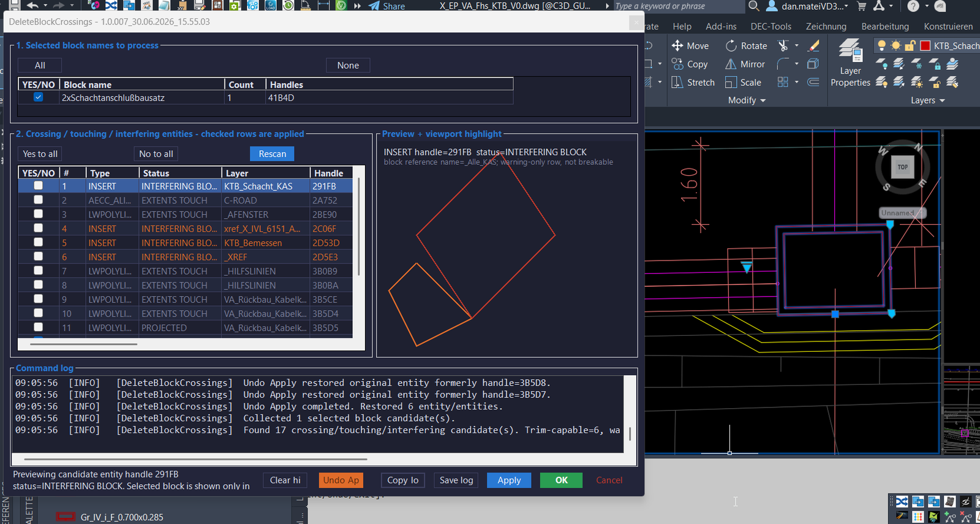Click the layer lock padlock icon
This screenshot has width=980, height=524.
[910, 45]
